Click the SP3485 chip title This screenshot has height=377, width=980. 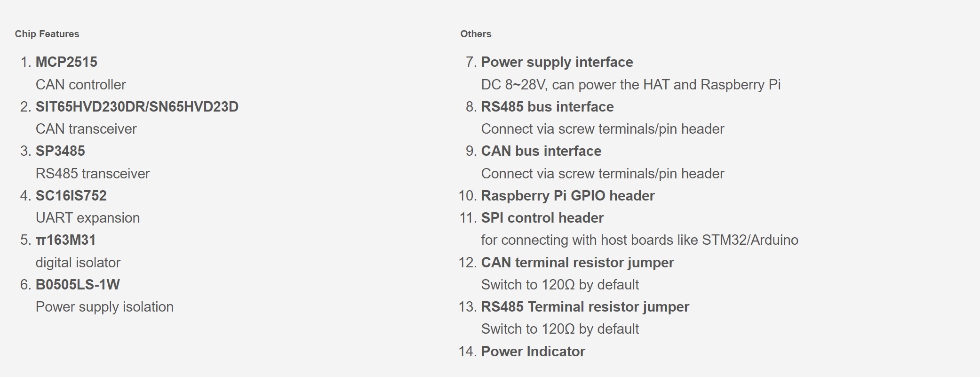[x=60, y=151]
